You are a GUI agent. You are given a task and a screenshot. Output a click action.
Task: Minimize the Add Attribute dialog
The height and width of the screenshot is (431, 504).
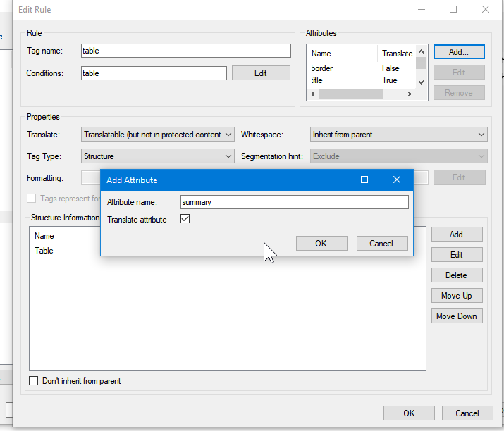click(332, 180)
